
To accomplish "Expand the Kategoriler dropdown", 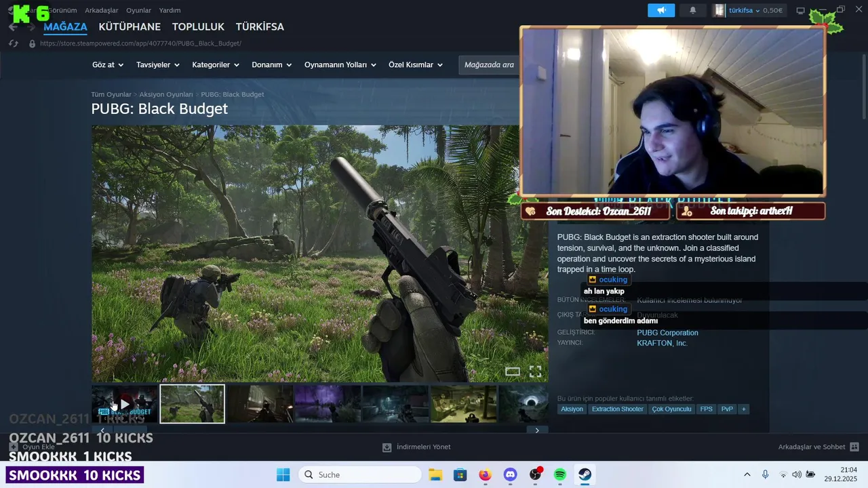I will [216, 65].
